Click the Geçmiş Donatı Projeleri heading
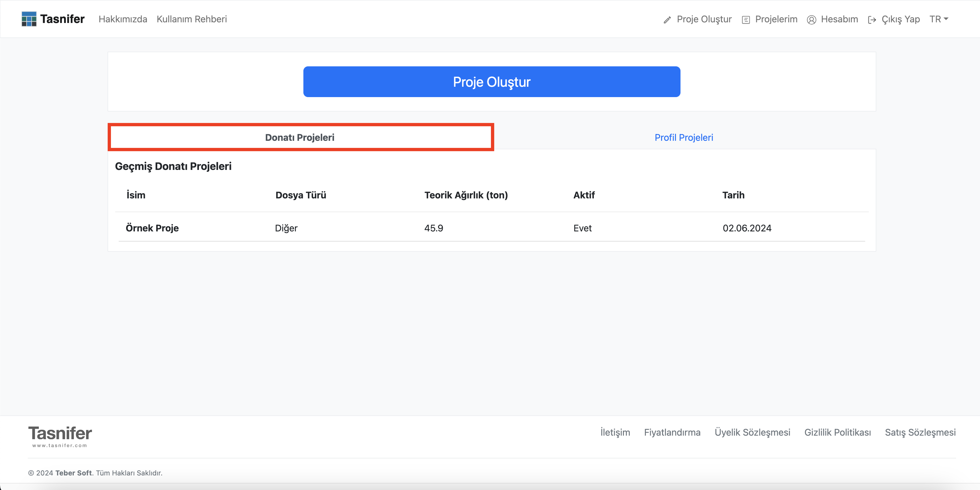Image resolution: width=980 pixels, height=490 pixels. tap(173, 166)
